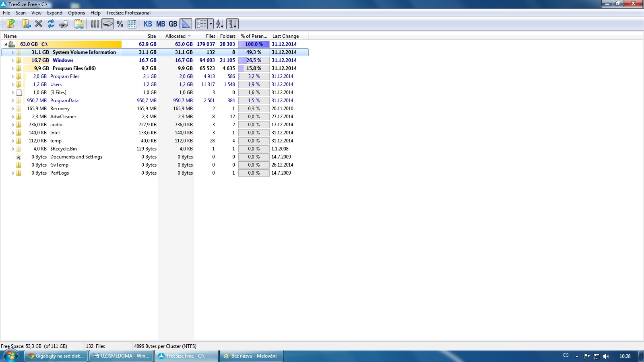Image resolution: width=644 pixels, height=362 pixels.
Task: Toggle the three-bars size display mode
Action: tap(95, 24)
